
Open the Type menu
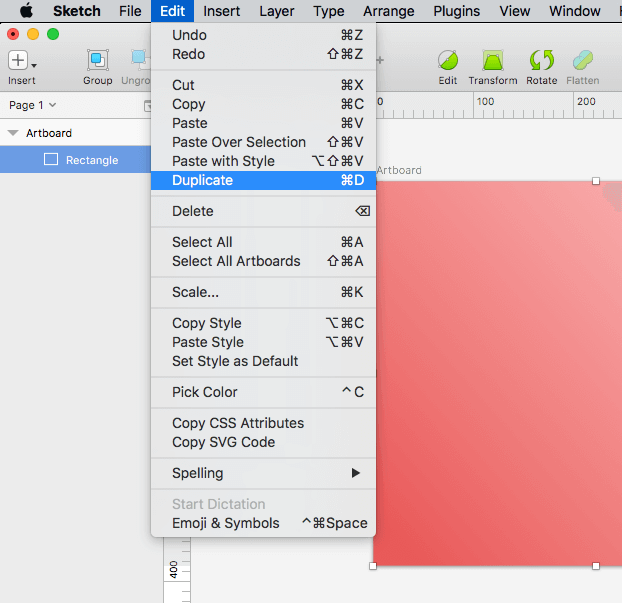tap(328, 11)
